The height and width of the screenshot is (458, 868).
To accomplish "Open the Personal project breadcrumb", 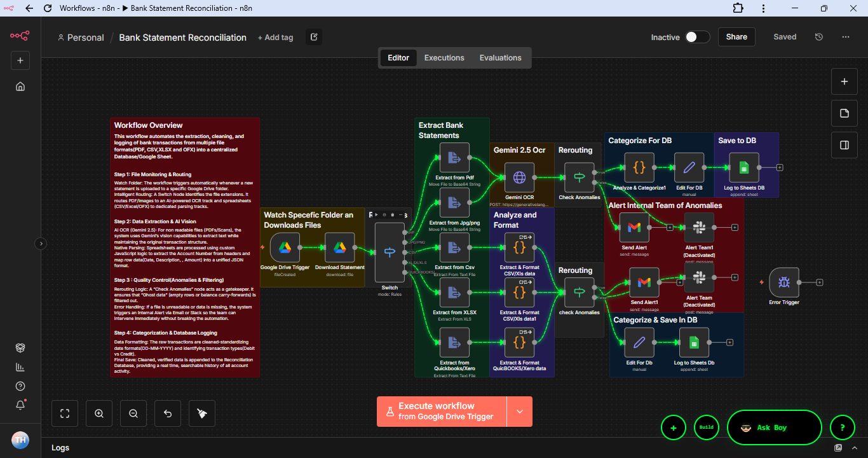I will point(81,38).
